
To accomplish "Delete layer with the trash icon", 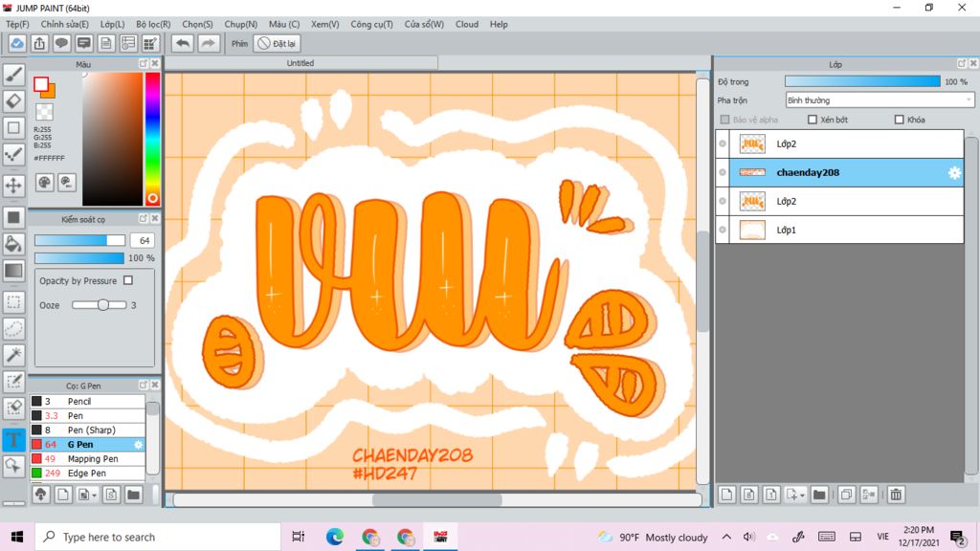I will click(x=896, y=495).
